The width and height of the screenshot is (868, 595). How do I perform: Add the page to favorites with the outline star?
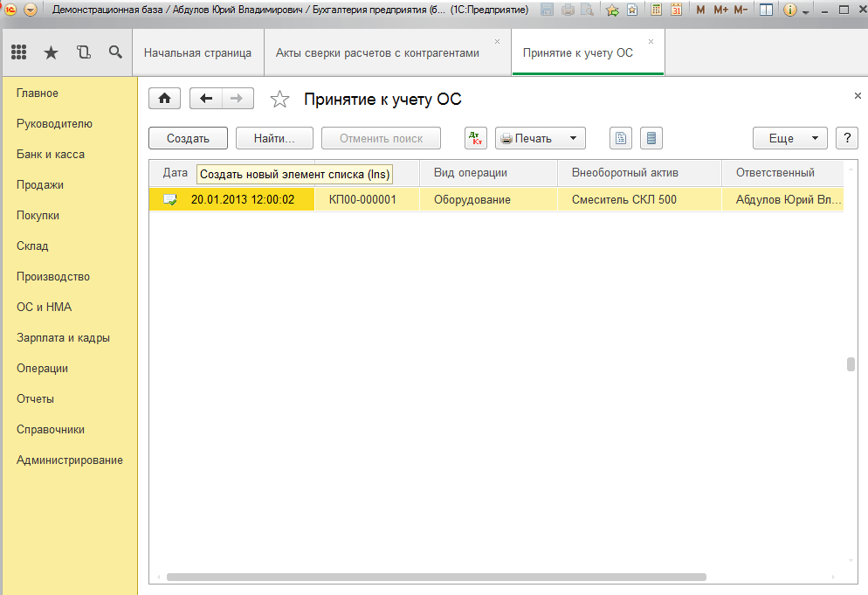click(279, 100)
